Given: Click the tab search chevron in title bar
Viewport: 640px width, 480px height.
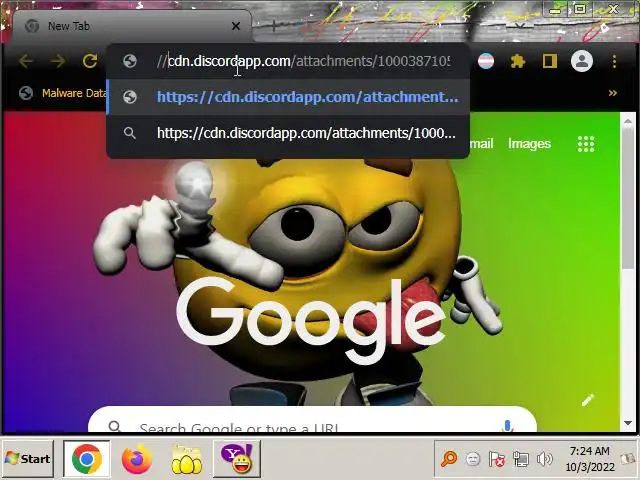Looking at the screenshot, I should click(520, 25).
